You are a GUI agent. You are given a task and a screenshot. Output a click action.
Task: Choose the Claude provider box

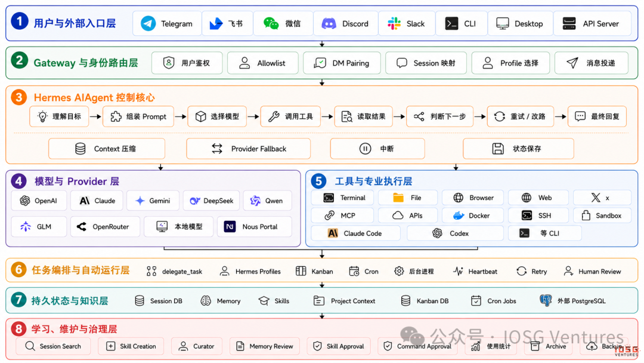(97, 201)
